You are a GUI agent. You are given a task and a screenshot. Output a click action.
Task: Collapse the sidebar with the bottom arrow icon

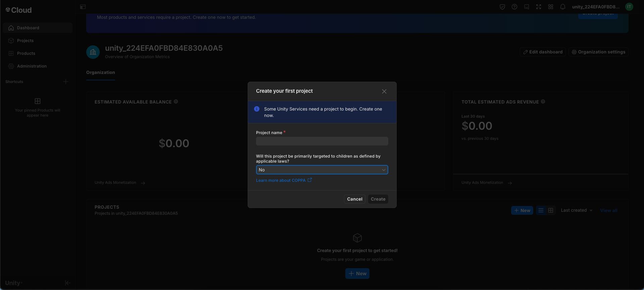coord(67,283)
